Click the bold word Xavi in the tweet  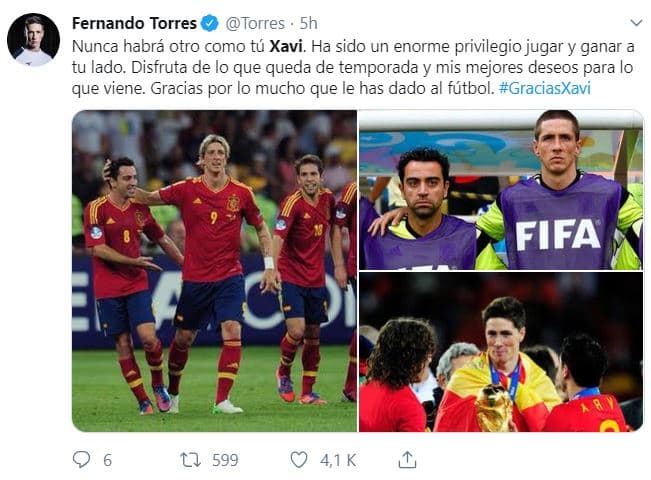[286, 47]
